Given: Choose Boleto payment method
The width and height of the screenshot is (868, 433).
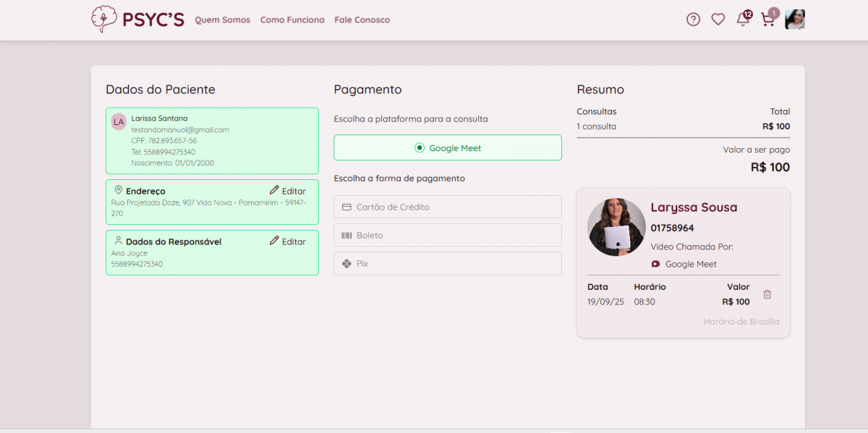Looking at the screenshot, I should [x=447, y=235].
